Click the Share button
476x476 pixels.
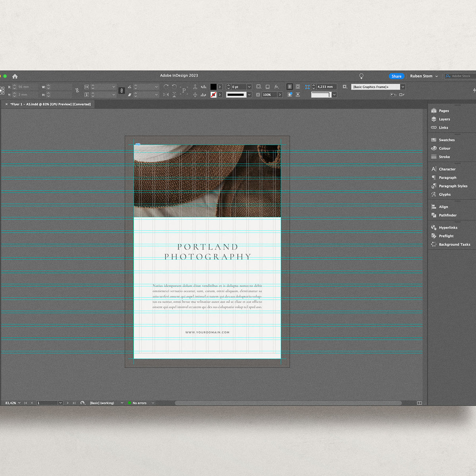tap(396, 76)
